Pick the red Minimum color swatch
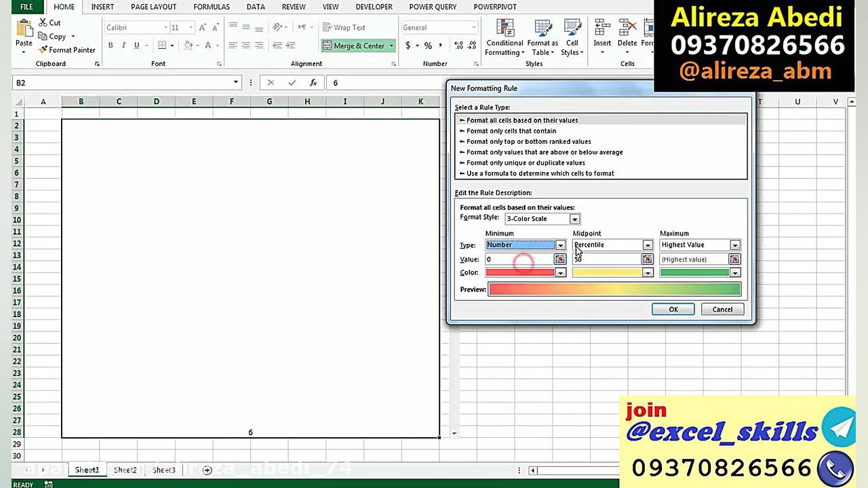The image size is (868, 488). (520, 272)
